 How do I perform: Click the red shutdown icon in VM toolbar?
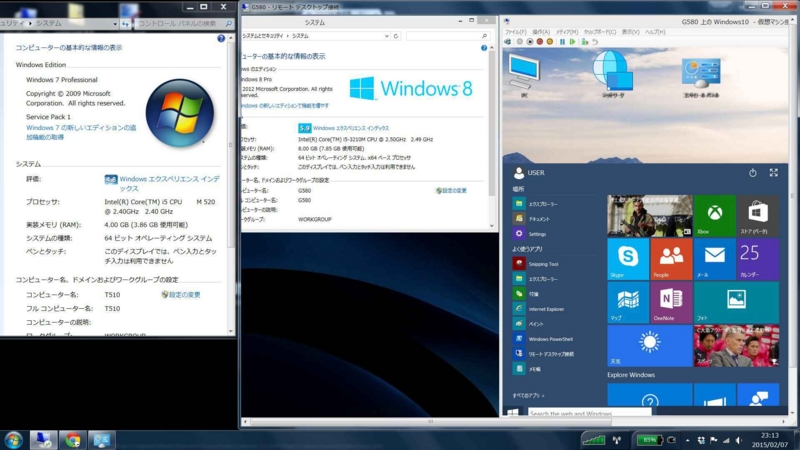[x=539, y=42]
